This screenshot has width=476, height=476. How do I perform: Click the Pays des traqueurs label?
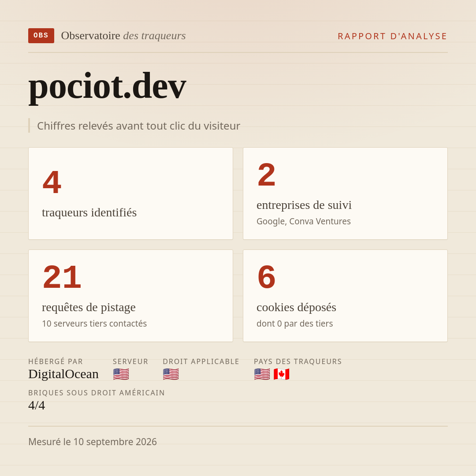(x=298, y=361)
